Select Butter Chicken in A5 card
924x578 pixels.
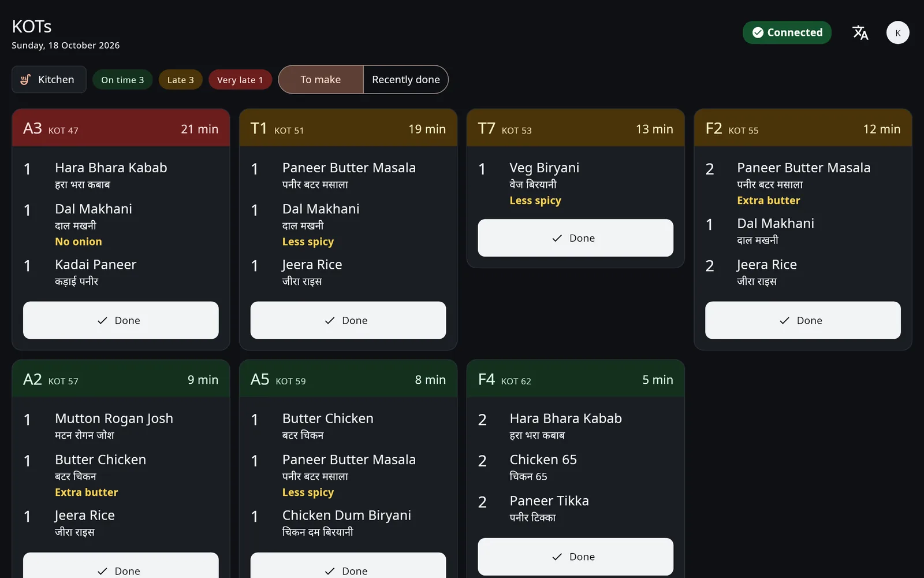(x=327, y=419)
